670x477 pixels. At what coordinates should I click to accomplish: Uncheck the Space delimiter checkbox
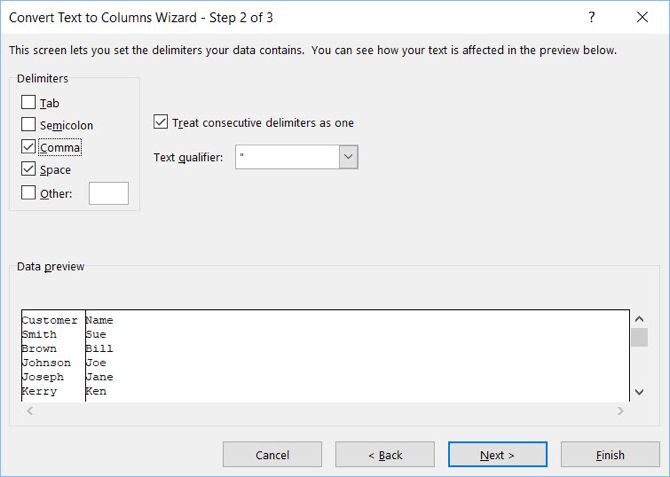[28, 170]
